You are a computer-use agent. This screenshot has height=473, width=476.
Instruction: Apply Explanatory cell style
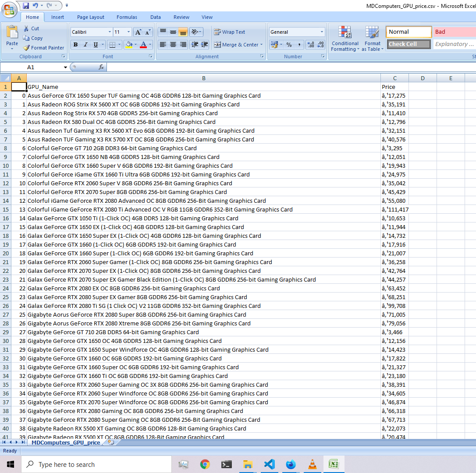[x=455, y=44]
